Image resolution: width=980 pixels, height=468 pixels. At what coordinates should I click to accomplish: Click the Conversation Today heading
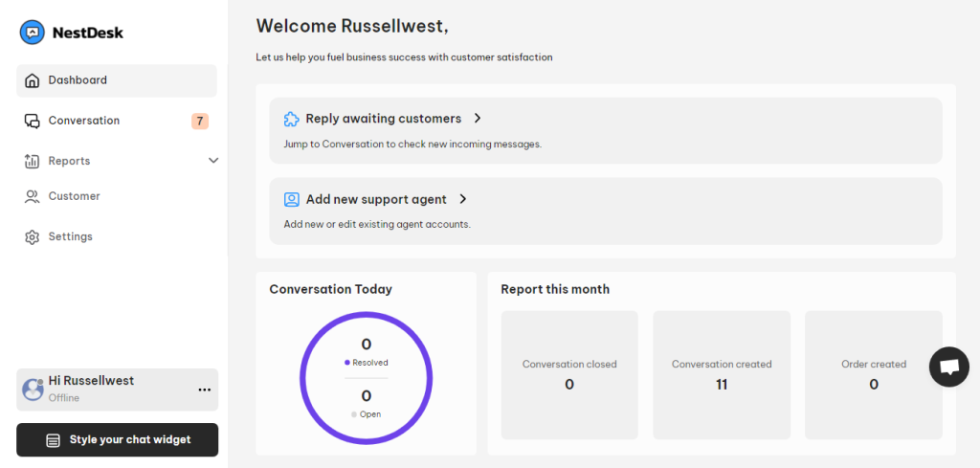point(330,289)
